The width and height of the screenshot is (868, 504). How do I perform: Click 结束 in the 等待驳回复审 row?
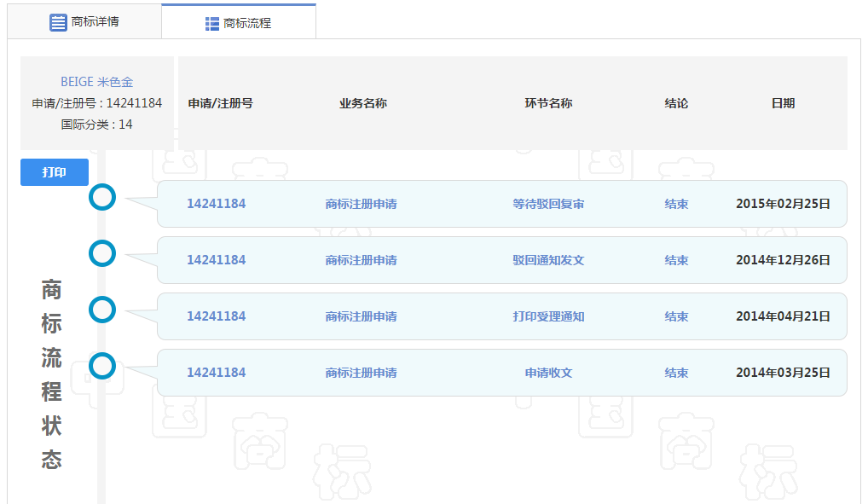(676, 204)
